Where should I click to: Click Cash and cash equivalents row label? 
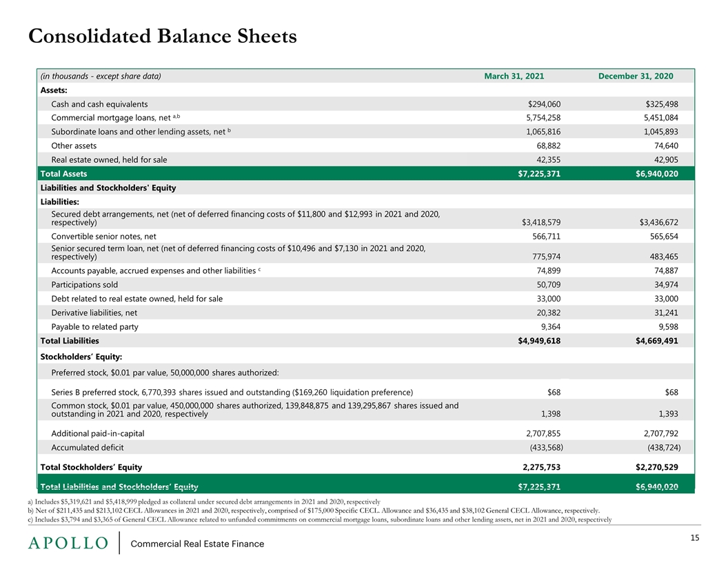point(99,104)
